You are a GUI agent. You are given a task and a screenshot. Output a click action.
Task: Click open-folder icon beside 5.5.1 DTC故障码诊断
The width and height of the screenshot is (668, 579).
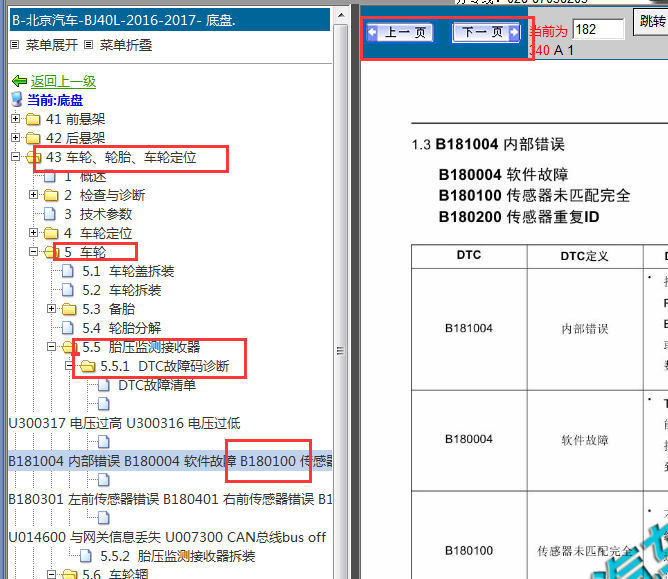tap(87, 366)
